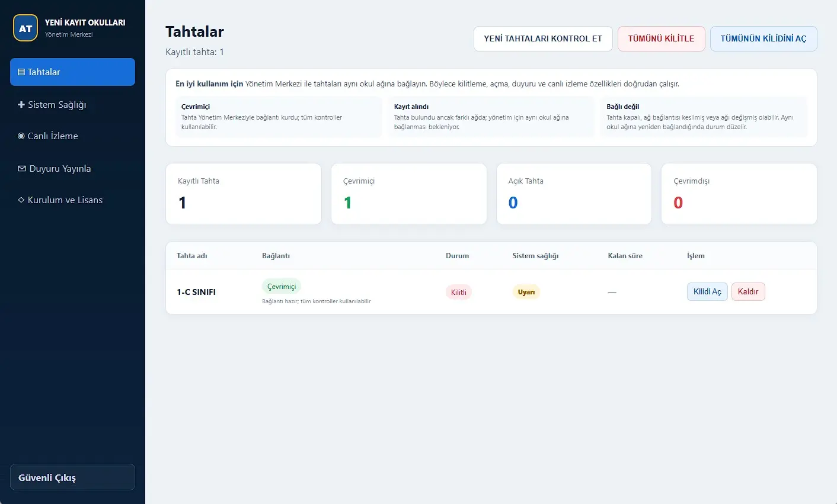The width and height of the screenshot is (837, 504).
Task: Click the Açık Tahta stat card
Action: pyautogui.click(x=574, y=194)
